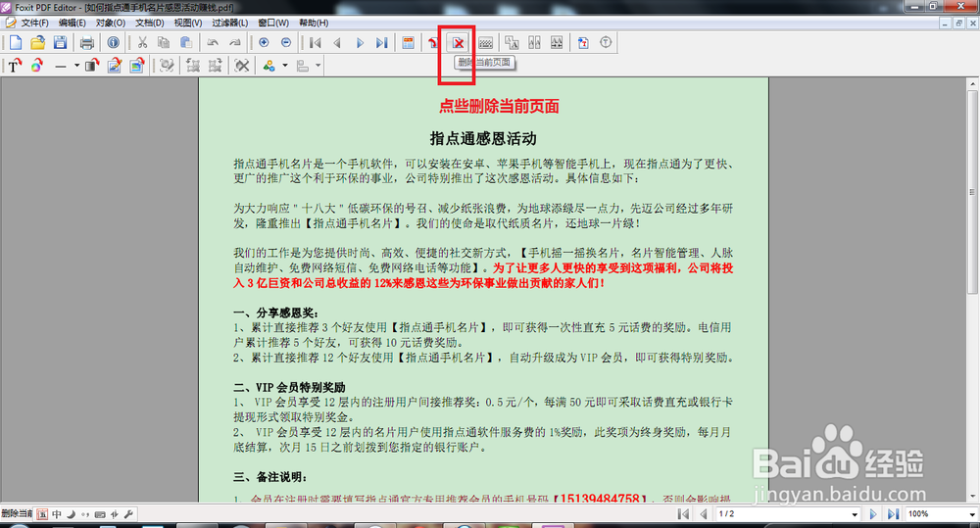Go to first page in toolbar
The height and width of the screenshot is (528, 980).
(x=315, y=42)
